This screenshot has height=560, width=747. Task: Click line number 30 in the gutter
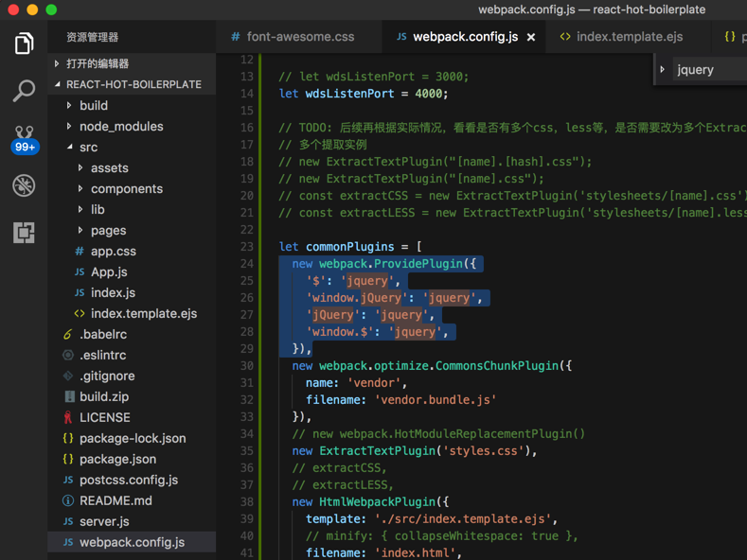246,366
